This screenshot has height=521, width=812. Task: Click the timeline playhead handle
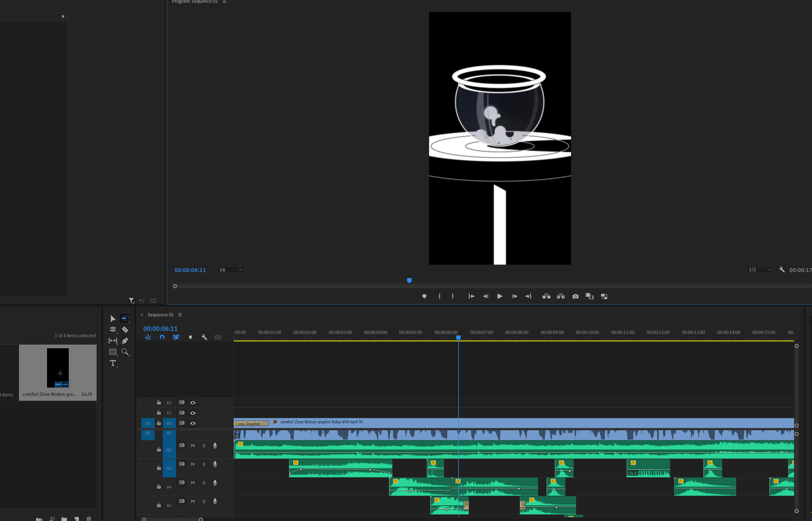coord(458,338)
